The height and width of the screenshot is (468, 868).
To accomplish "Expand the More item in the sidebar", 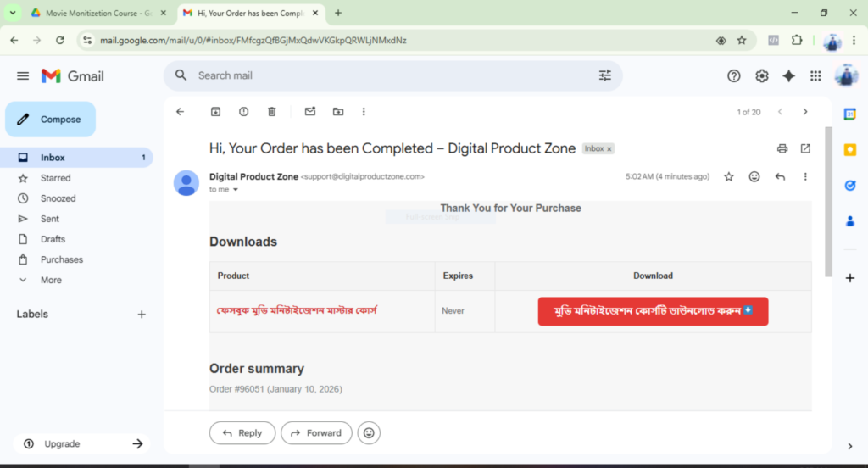I will click(x=51, y=280).
